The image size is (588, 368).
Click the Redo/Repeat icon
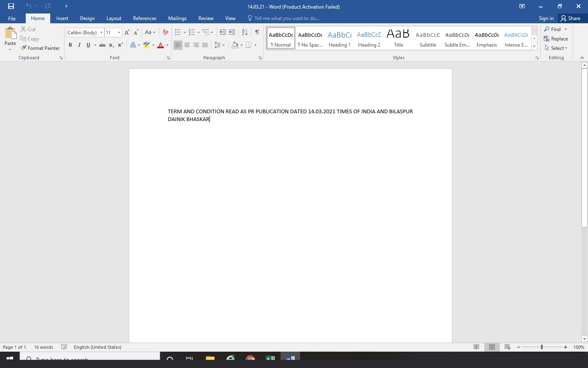(48, 6)
